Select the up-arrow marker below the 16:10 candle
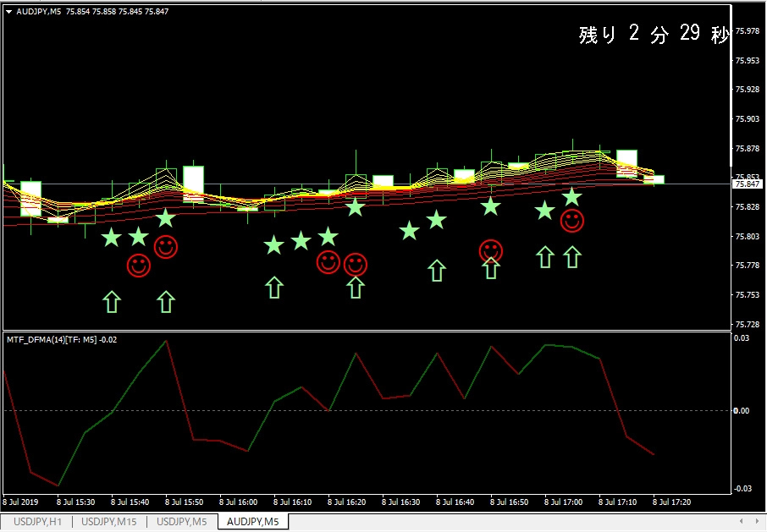Image resolution: width=767 pixels, height=532 pixels. [274, 288]
